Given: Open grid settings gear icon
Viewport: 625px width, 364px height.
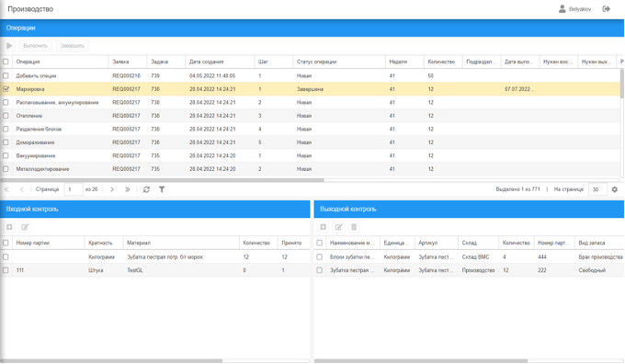Looking at the screenshot, I should point(615,189).
